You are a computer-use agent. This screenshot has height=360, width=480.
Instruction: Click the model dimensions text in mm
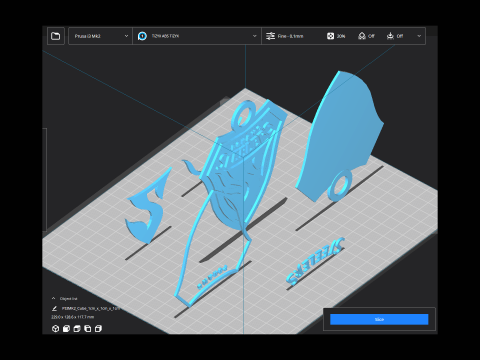73,317
